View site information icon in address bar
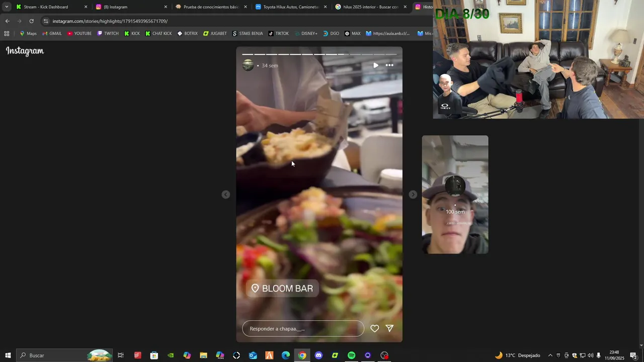The width and height of the screenshot is (644, 362). point(46,21)
